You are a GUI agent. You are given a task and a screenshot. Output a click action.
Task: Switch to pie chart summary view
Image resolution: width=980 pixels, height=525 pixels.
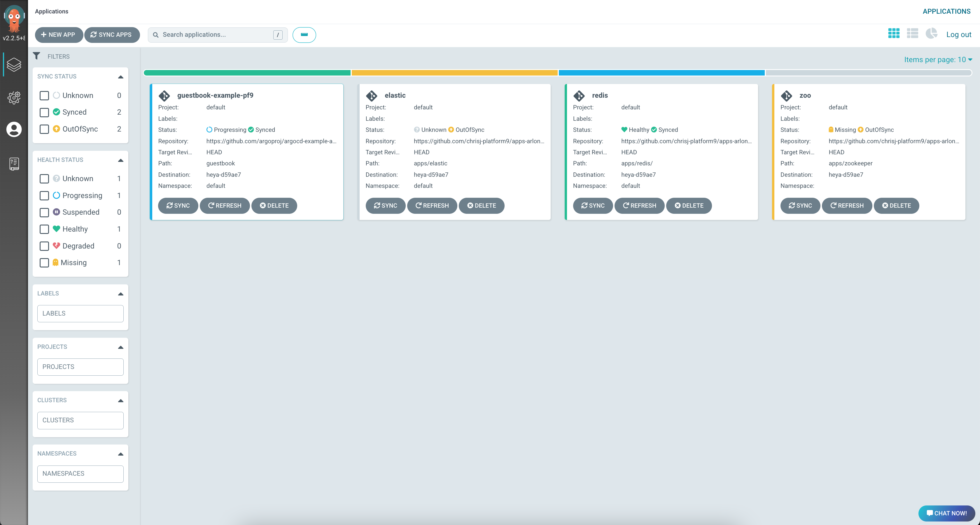tap(931, 34)
